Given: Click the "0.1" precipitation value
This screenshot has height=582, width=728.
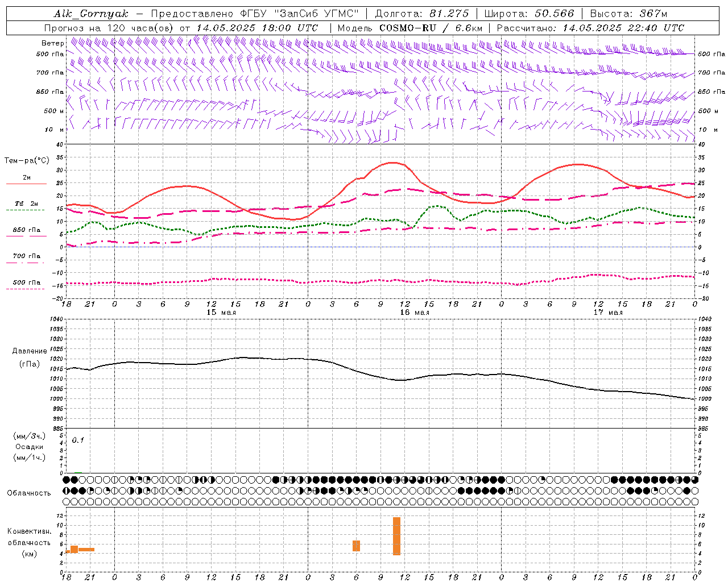Looking at the screenshot, I should (x=78, y=440).
